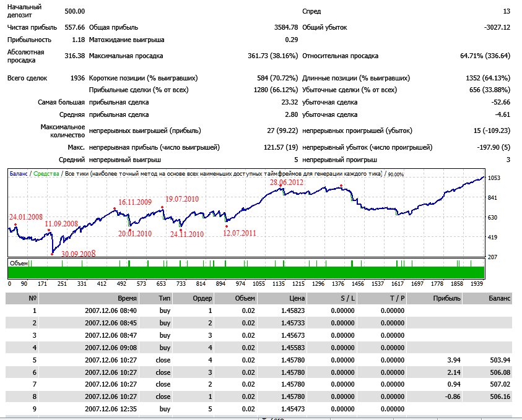Viewport: 522px width, 420px height.
Task: Select net profit value 557.66
Action: (x=74, y=28)
